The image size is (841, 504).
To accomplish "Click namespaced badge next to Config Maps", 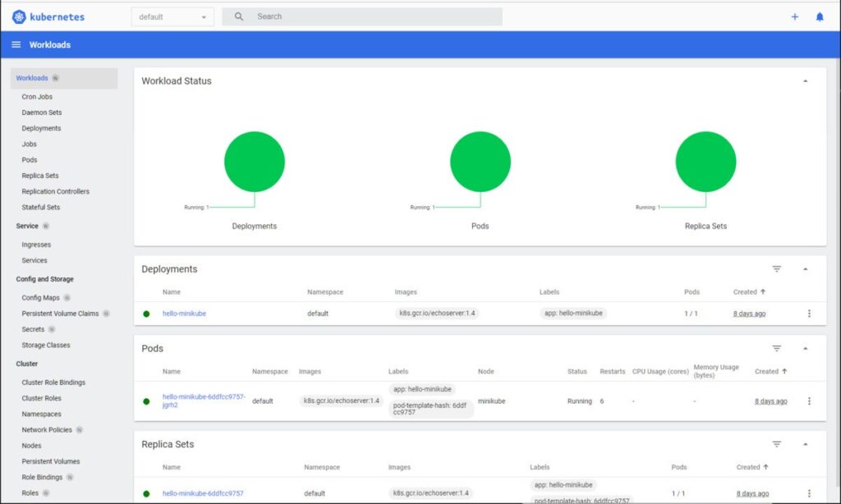I will pyautogui.click(x=67, y=298).
